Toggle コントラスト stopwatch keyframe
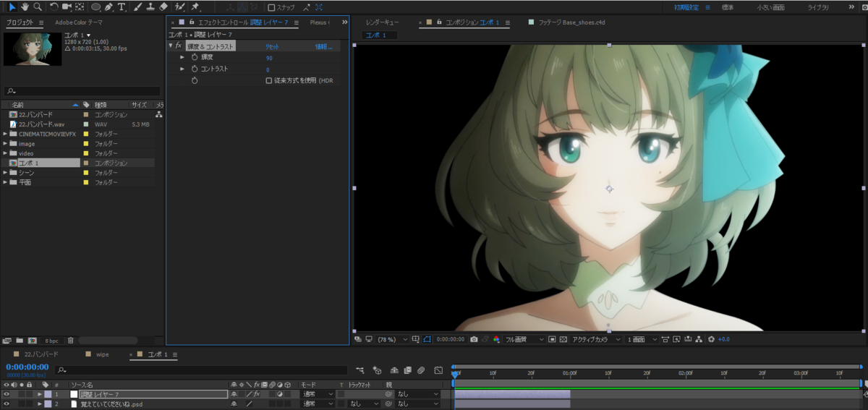Screen dimensions: 868x410 [x=195, y=69]
